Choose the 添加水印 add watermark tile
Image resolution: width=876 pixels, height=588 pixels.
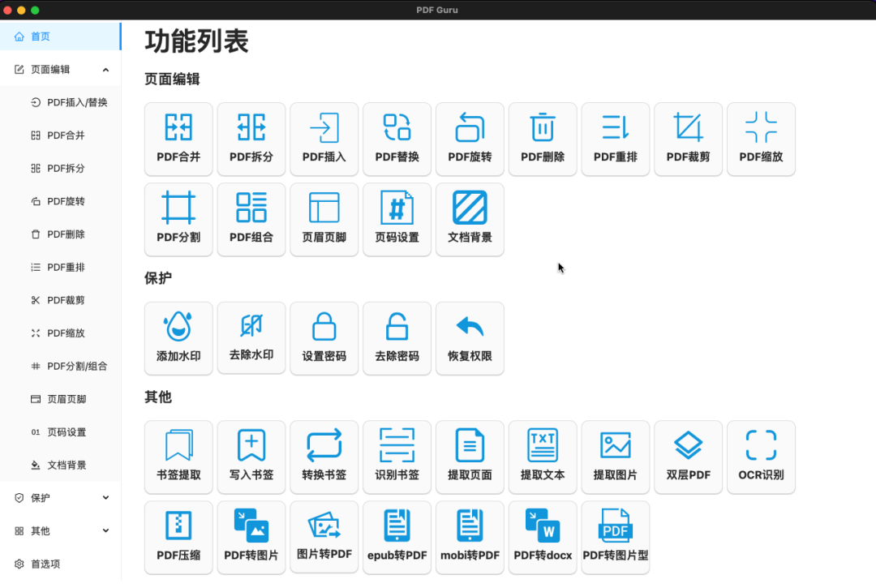pos(178,338)
